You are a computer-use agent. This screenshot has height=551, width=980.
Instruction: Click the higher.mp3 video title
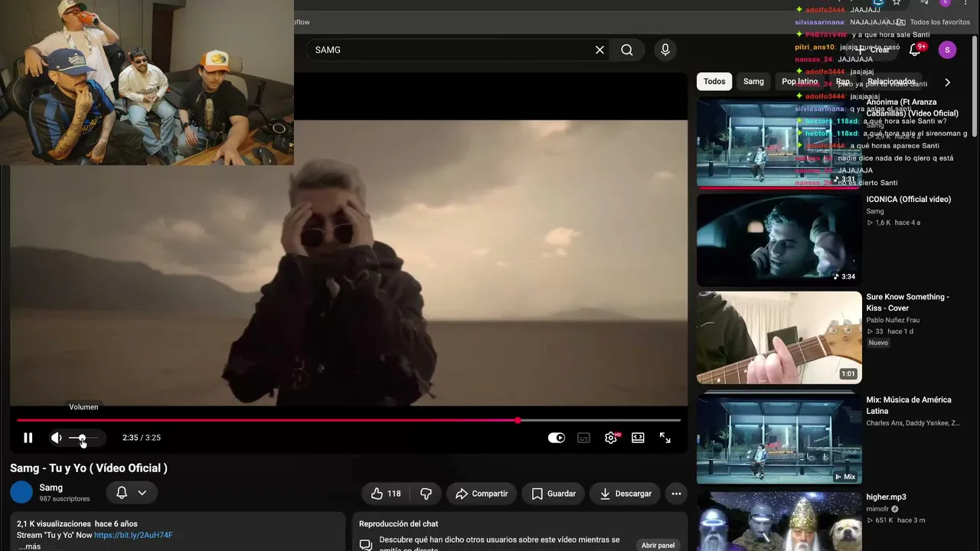pos(886,497)
